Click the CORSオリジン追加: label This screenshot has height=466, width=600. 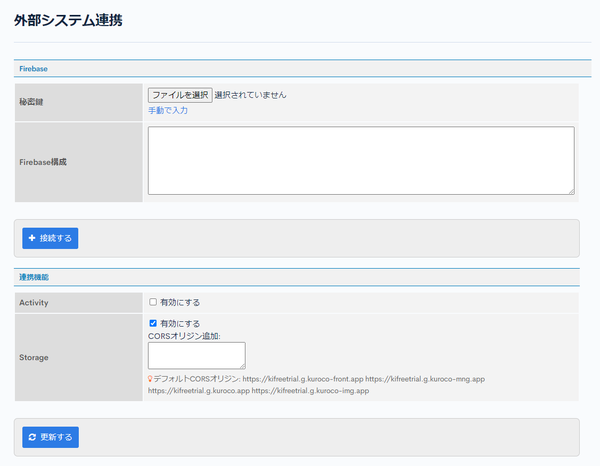pyautogui.click(x=184, y=336)
